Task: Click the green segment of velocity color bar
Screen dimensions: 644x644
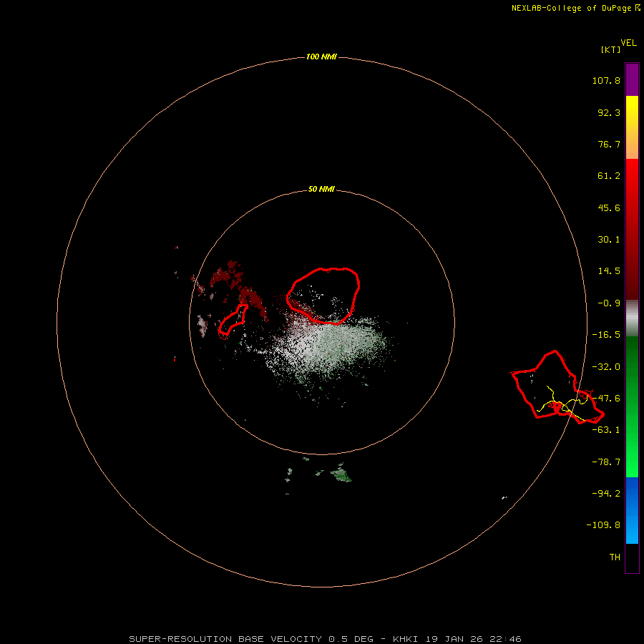Action: 632,406
